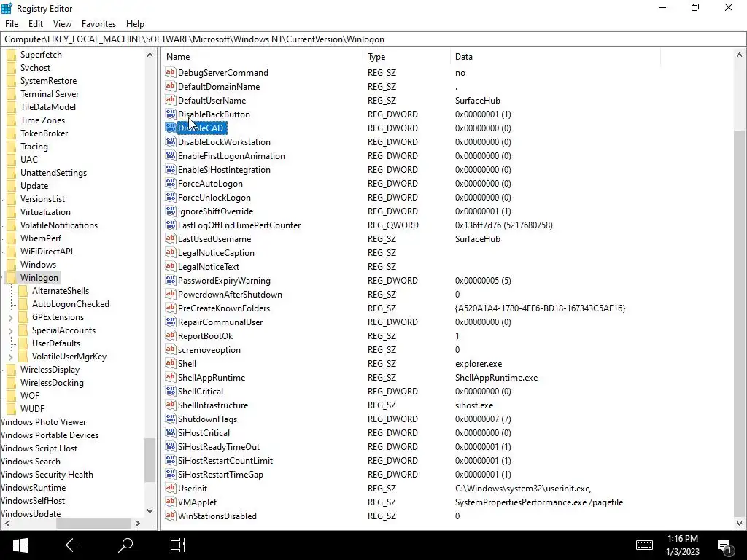
Task: Select the IgnoreShiftOverride value name
Action: 215,211
